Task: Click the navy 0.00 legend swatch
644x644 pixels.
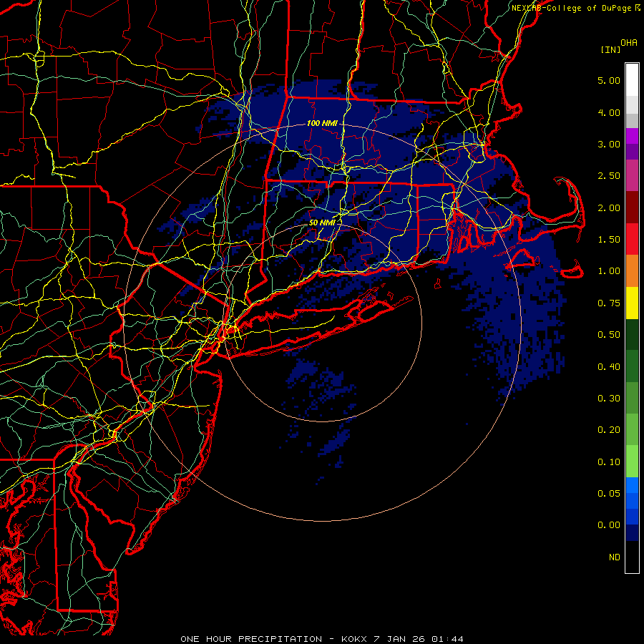Action: pos(632,532)
